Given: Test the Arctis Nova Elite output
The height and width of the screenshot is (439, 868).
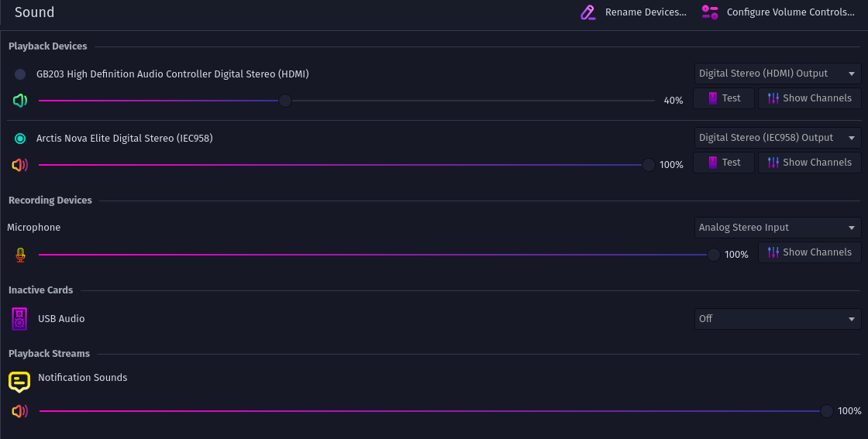Looking at the screenshot, I should tap(723, 163).
